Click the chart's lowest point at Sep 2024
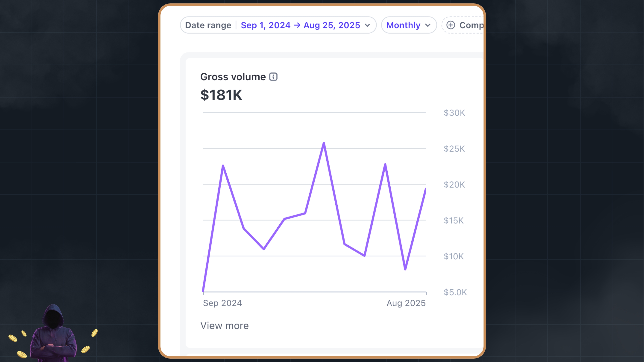 pyautogui.click(x=203, y=290)
